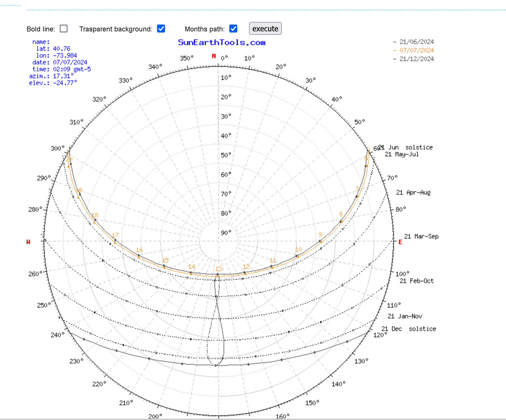Enable the Bold line checkbox

[x=64, y=29]
